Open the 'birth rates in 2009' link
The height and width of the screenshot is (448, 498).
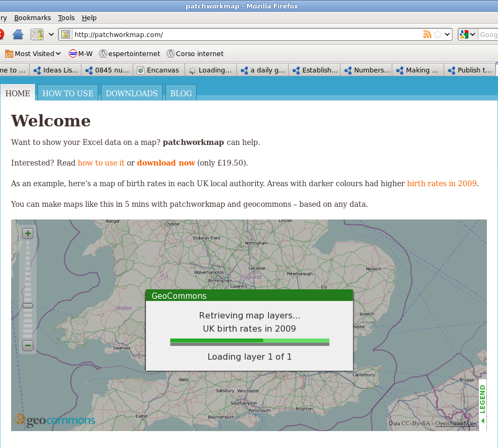tap(442, 184)
